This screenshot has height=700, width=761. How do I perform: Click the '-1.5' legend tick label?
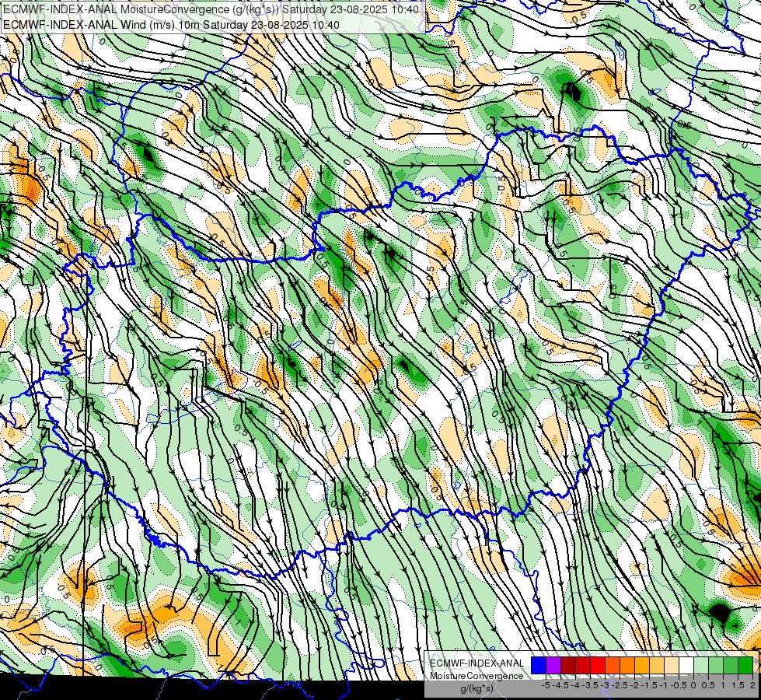[x=649, y=685]
